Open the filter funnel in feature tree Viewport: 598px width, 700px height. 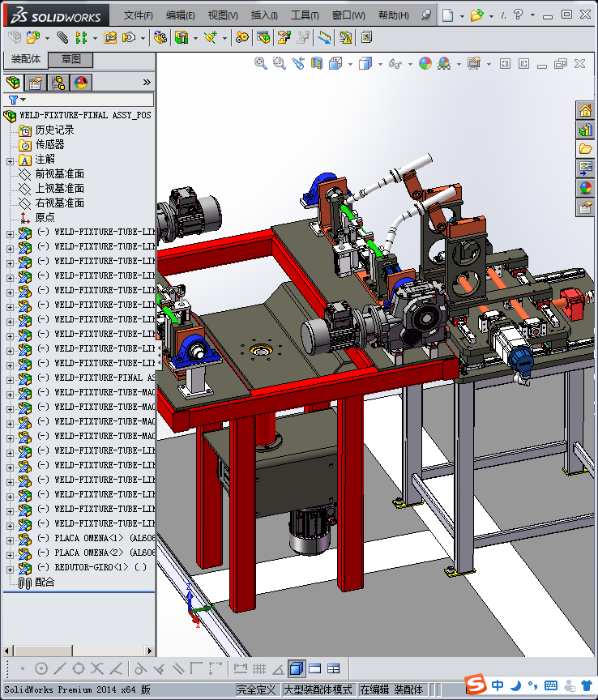[x=13, y=100]
